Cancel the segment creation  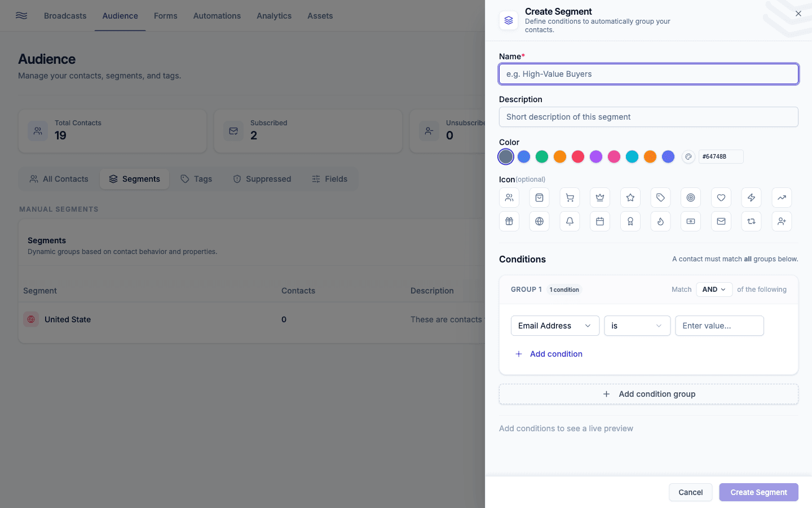691,492
